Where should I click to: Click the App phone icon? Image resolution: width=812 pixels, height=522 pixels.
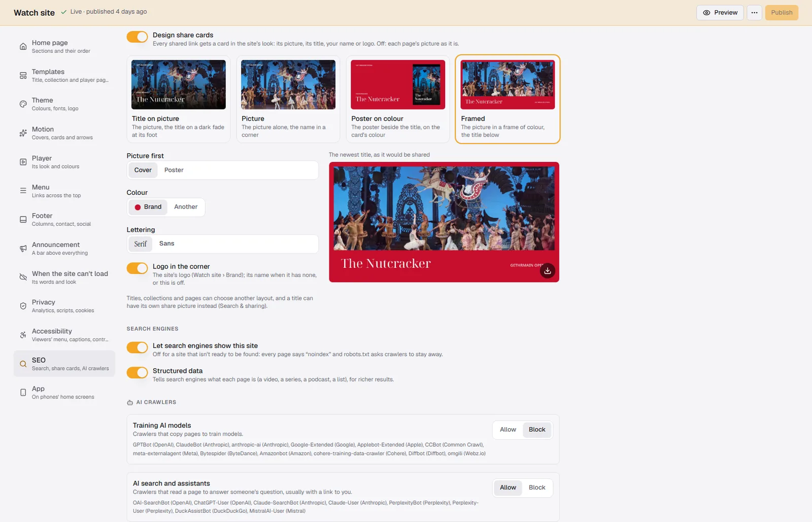pyautogui.click(x=23, y=393)
